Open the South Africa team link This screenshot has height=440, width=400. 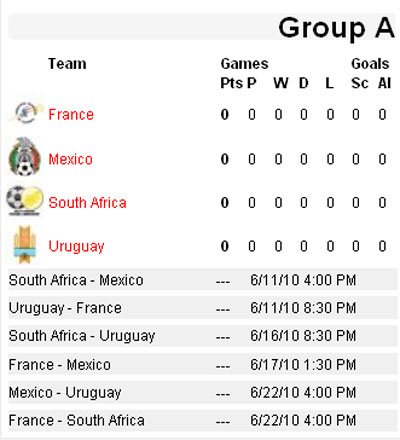(x=88, y=203)
